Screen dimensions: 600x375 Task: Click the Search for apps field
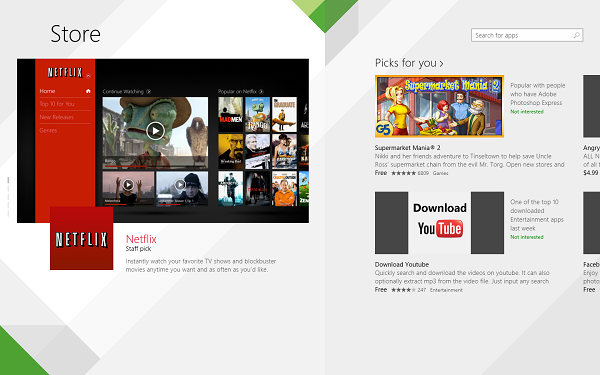click(x=527, y=35)
